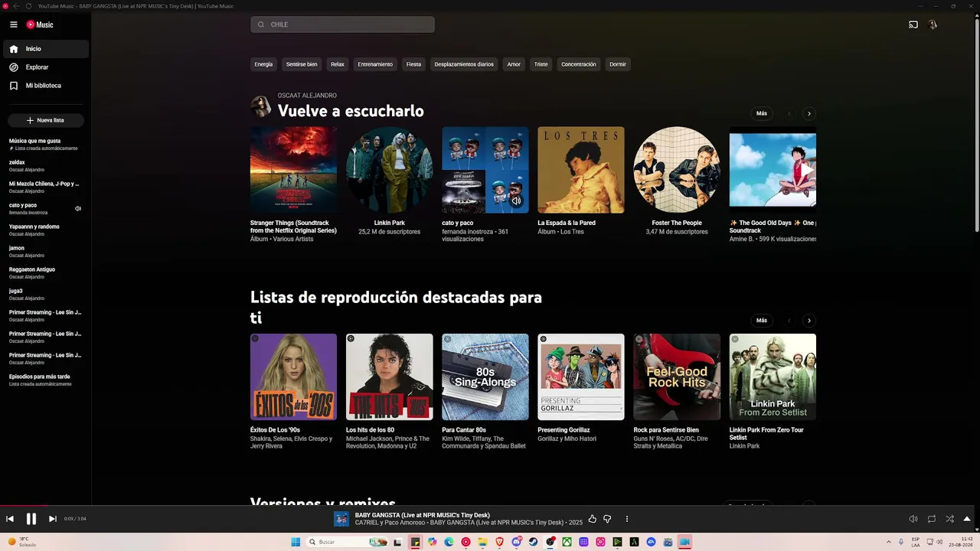This screenshot has width=980, height=551.
Task: Open Episodios para más tarde list
Action: click(x=46, y=380)
